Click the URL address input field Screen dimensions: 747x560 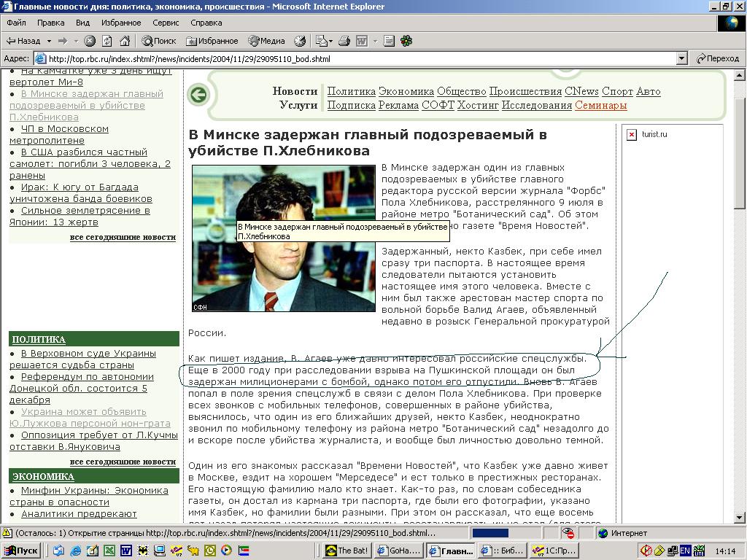click(x=357, y=58)
